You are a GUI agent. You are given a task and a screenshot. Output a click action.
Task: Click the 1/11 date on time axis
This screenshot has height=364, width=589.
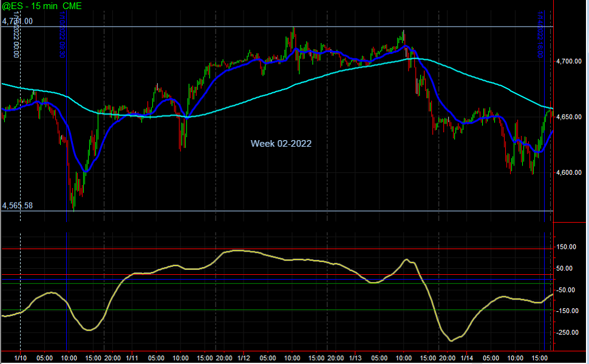[x=132, y=358]
